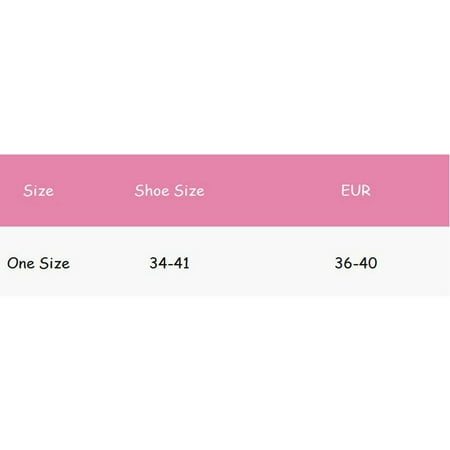
Task: Click the number 41 in the shoe range
Action: [182, 263]
